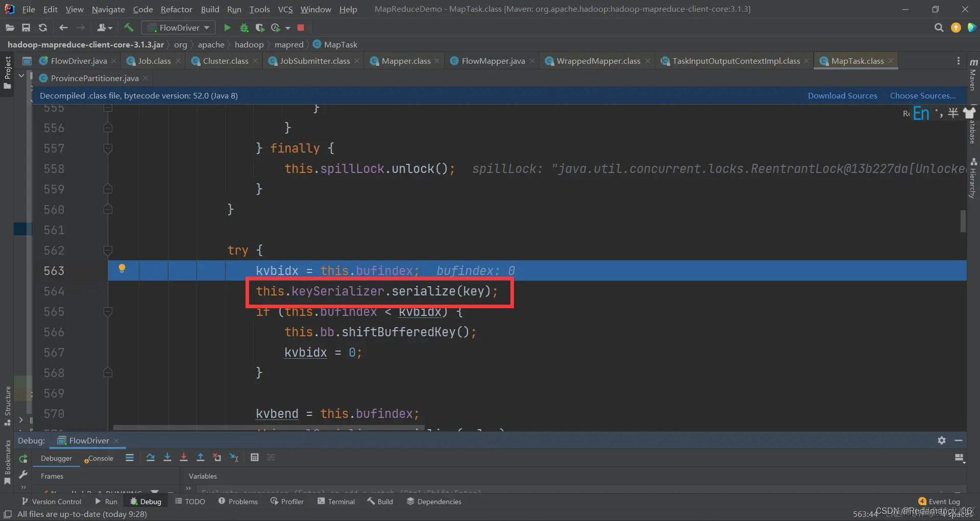Toggle the code fold marker on line 565
The height and width of the screenshot is (521, 980).
point(108,311)
